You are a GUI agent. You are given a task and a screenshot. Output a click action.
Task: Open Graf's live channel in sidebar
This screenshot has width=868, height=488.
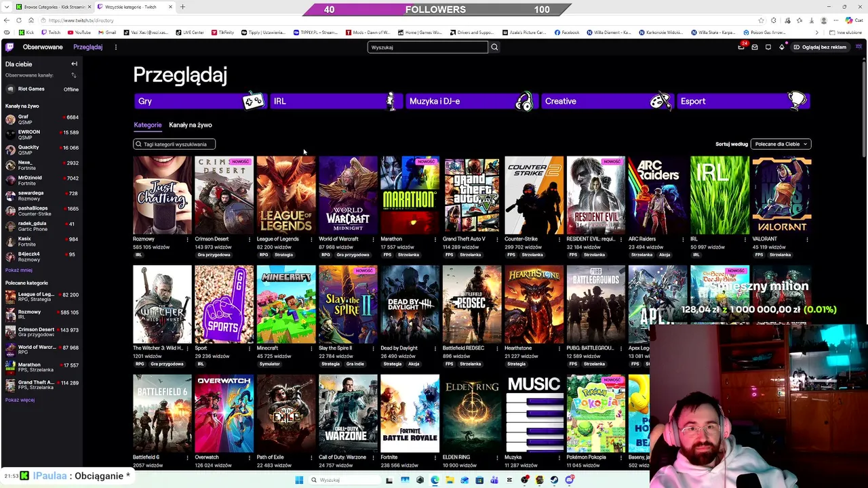tap(41, 119)
